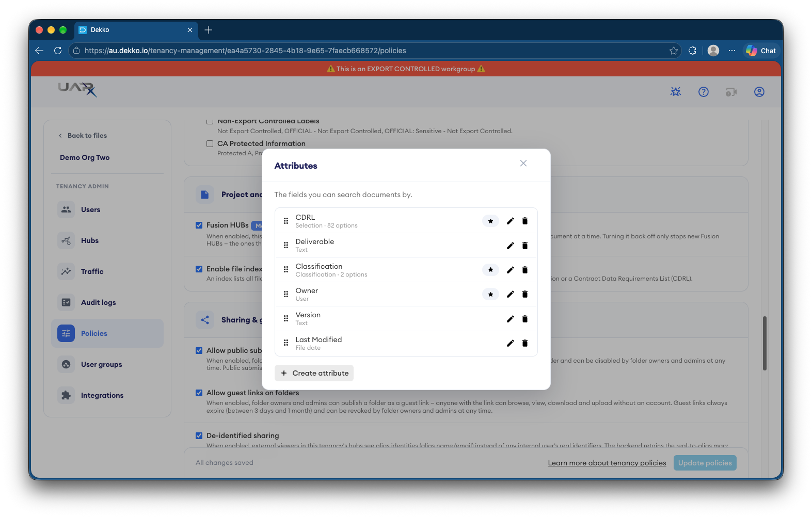The image size is (812, 518).
Task: Toggle Fusion HUBs checkbox
Action: (x=199, y=225)
